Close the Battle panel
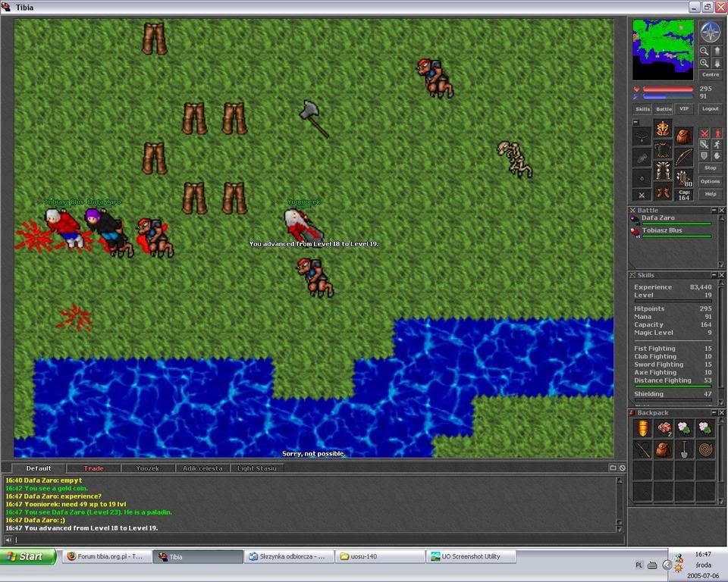 (x=721, y=210)
